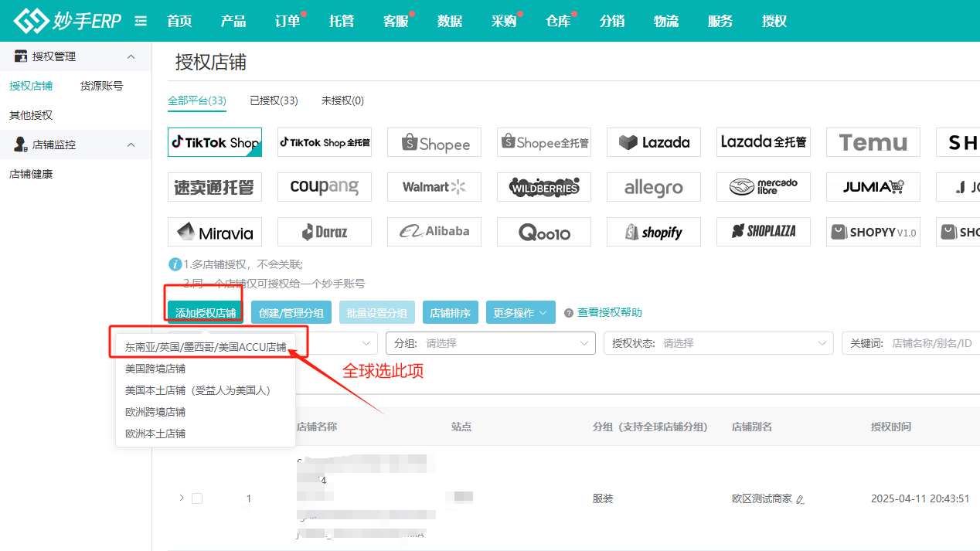
Task: Open 其他授权 in the sidebar
Action: (31, 115)
